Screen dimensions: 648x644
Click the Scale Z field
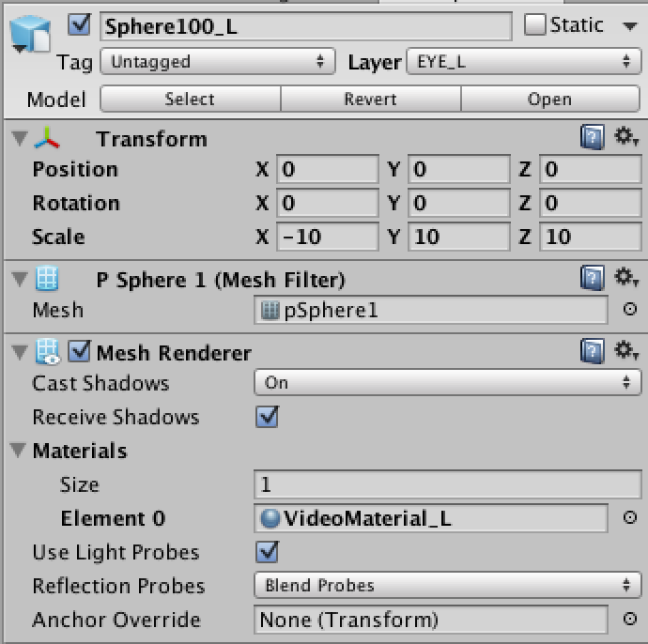click(590, 237)
